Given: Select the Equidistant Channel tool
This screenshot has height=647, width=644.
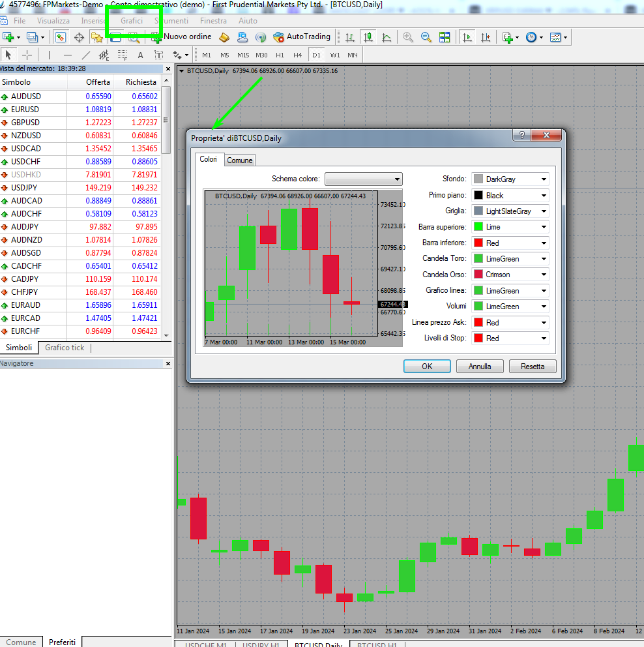Looking at the screenshot, I should pos(104,55).
